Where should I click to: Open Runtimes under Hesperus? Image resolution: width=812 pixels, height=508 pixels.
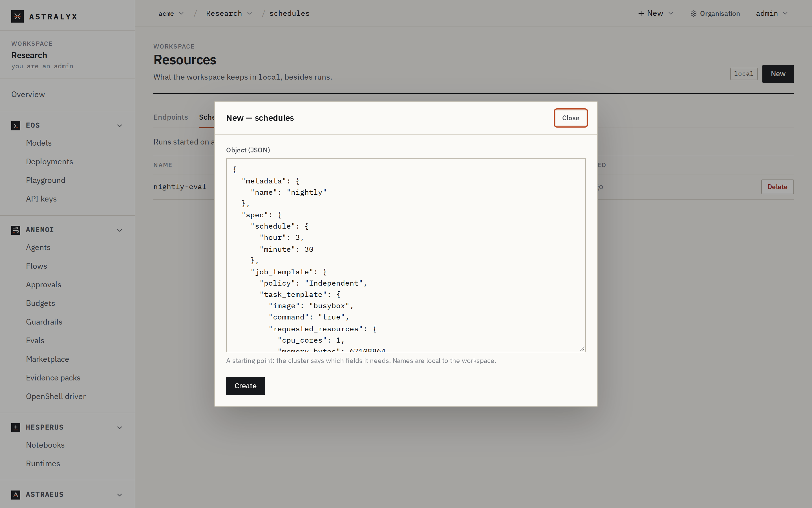point(43,464)
